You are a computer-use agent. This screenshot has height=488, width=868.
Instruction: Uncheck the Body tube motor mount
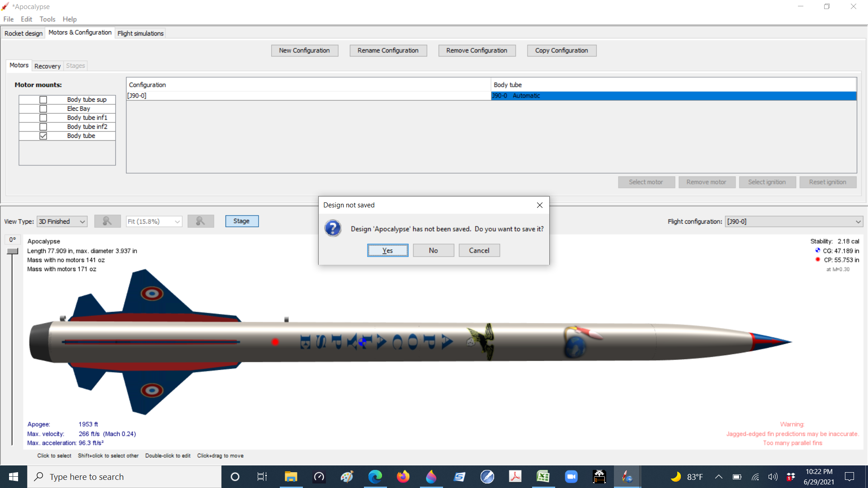point(43,136)
